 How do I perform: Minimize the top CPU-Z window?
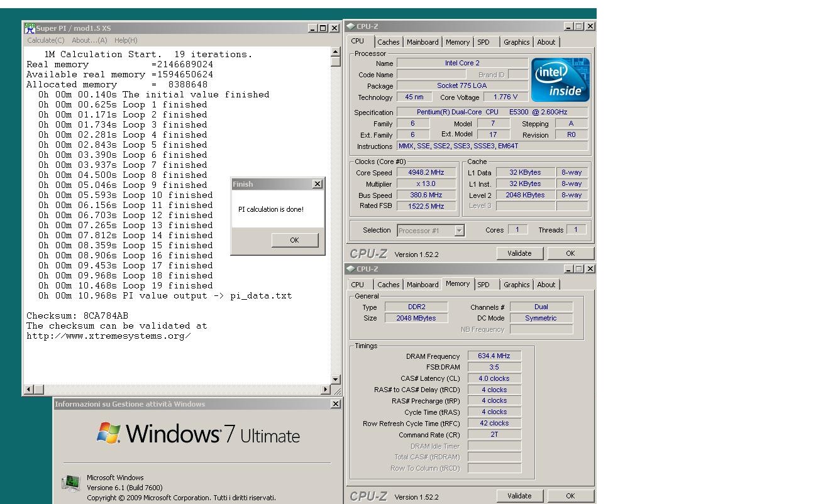[x=569, y=26]
